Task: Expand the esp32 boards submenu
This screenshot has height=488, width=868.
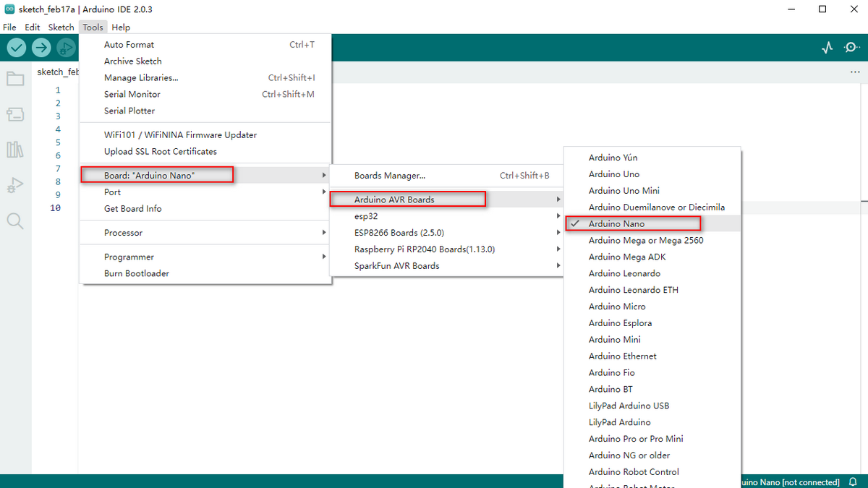Action: [446, 216]
